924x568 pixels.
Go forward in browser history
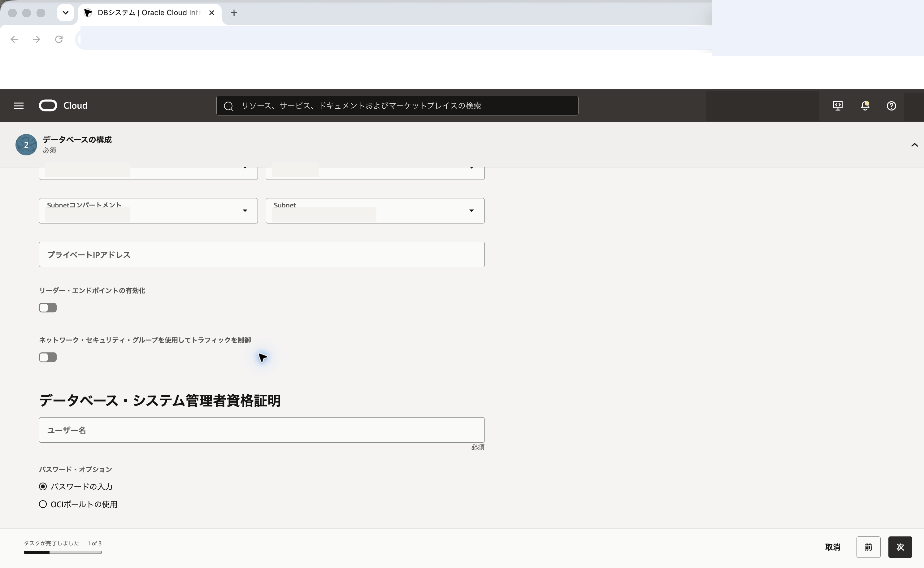click(x=37, y=39)
